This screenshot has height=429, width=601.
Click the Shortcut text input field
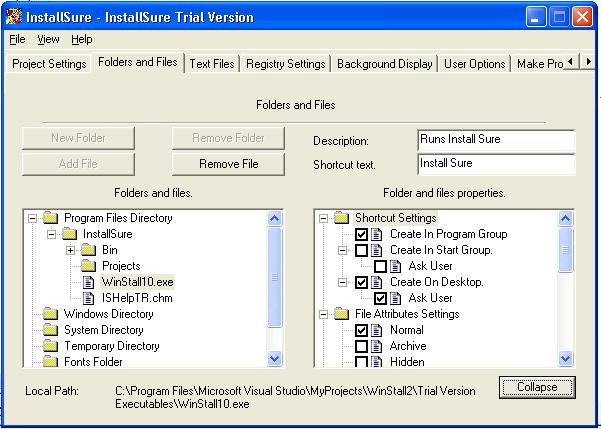click(496, 164)
